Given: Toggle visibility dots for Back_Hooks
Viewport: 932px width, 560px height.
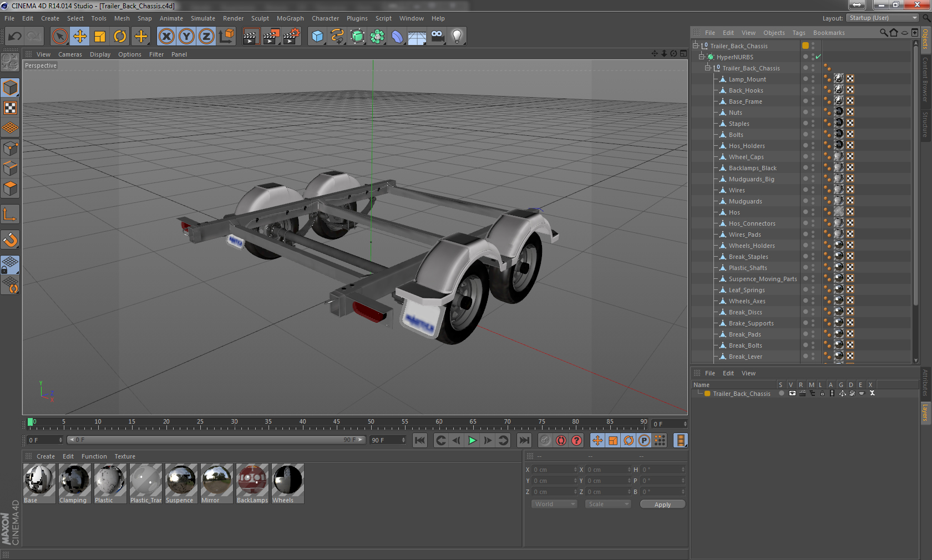Looking at the screenshot, I should pos(813,90).
